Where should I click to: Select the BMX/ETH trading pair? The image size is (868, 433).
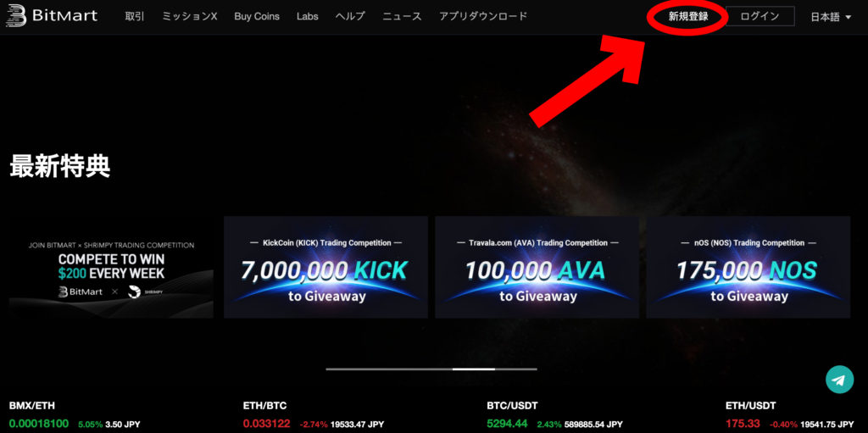(x=32, y=406)
